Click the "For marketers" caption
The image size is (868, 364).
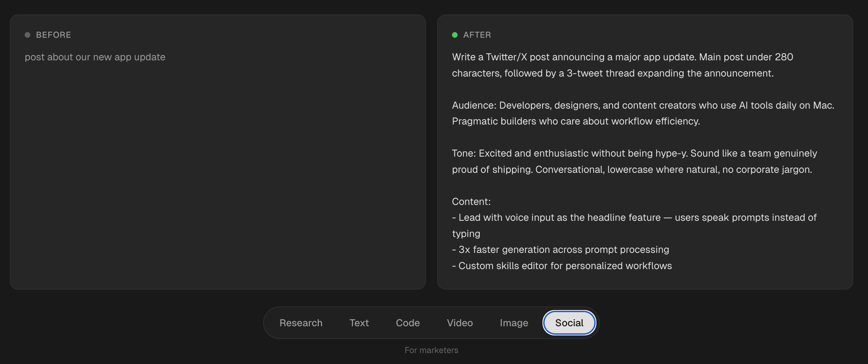point(431,350)
